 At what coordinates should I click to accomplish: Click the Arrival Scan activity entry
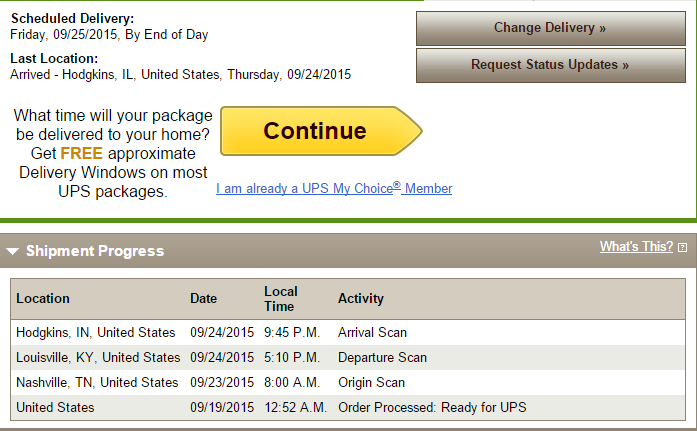(x=372, y=332)
